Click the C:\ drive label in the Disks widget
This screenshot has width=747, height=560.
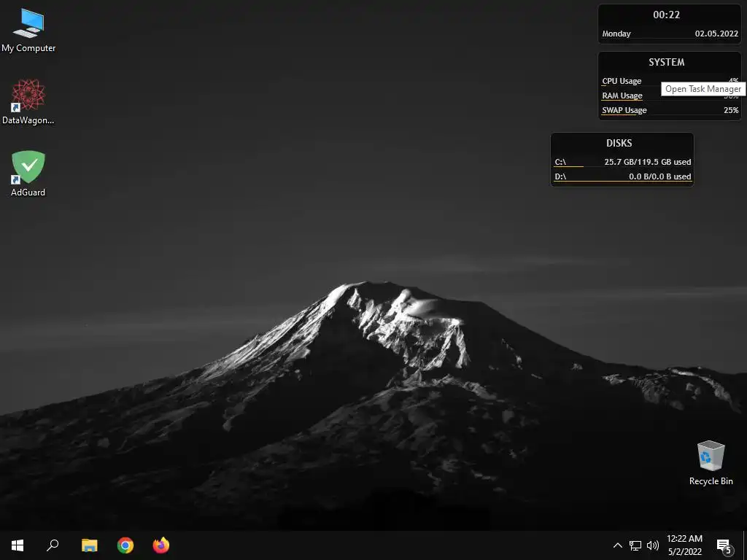560,162
